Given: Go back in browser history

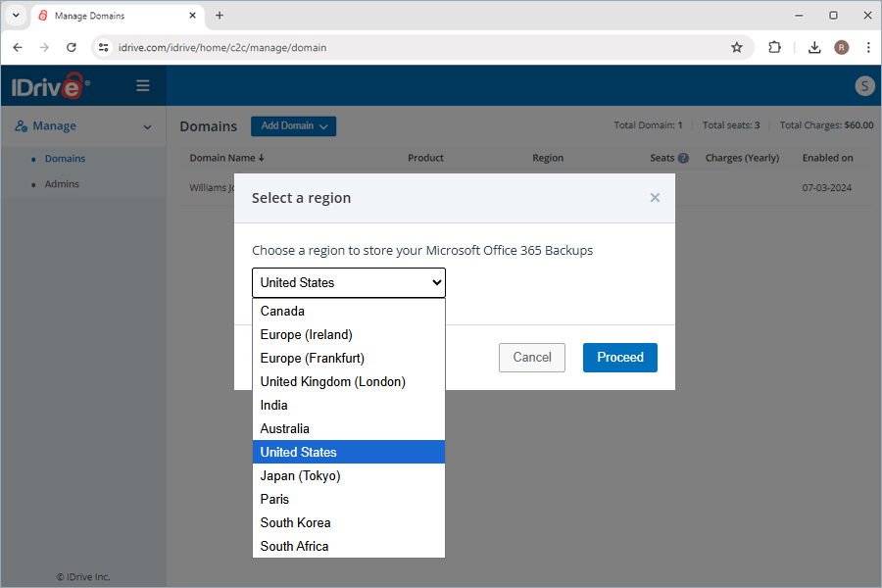Looking at the screenshot, I should 18,48.
